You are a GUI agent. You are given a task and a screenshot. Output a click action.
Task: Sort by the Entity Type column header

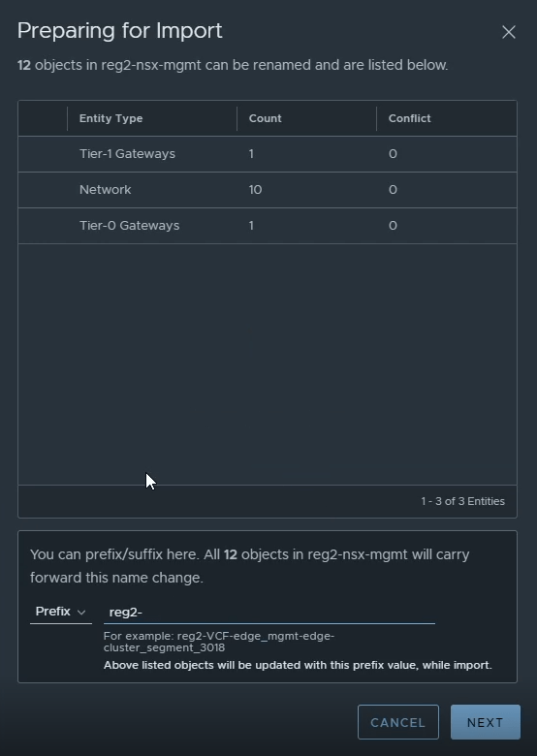pos(111,118)
